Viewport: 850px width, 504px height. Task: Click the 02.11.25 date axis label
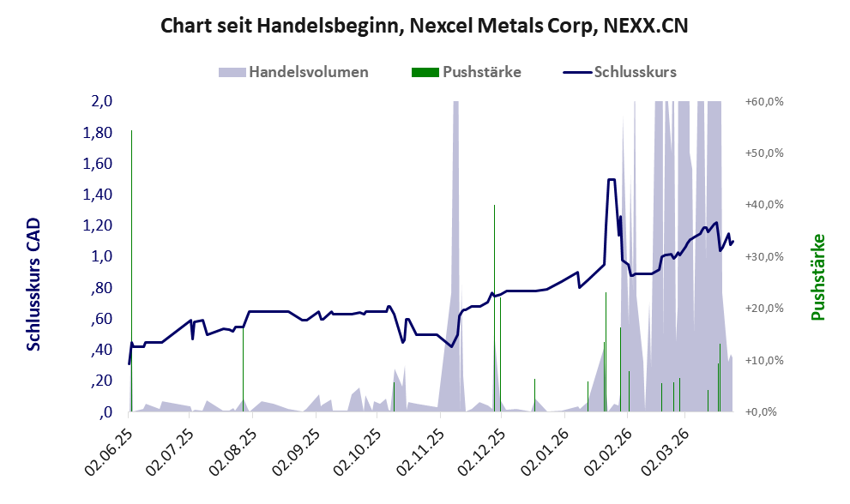(x=420, y=449)
